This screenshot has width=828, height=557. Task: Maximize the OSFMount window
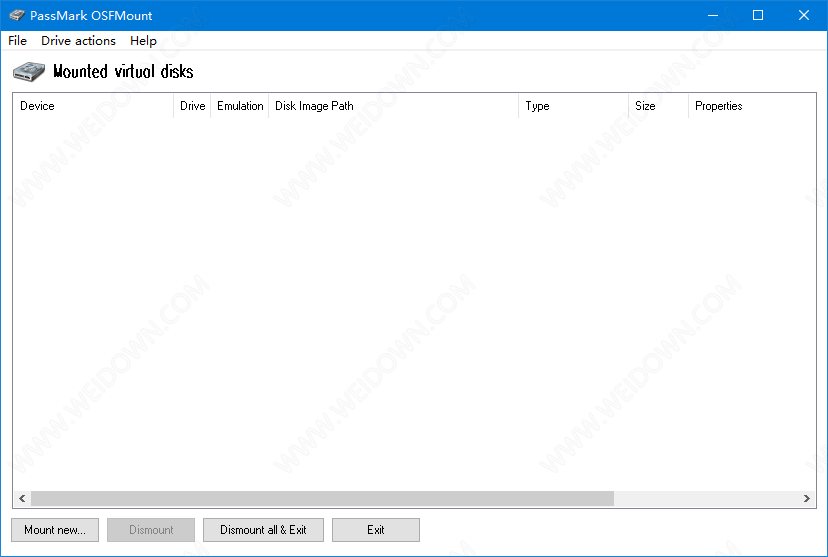click(x=758, y=15)
